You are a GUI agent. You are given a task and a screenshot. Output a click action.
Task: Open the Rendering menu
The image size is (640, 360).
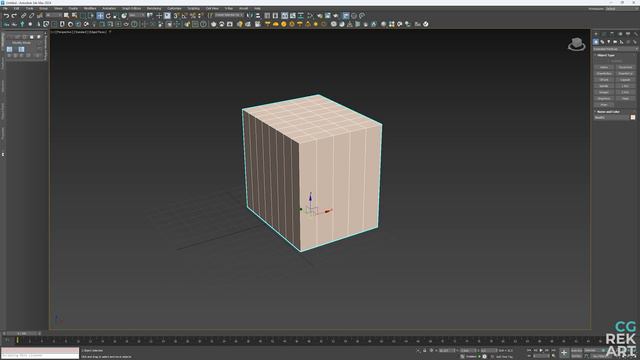(154, 9)
